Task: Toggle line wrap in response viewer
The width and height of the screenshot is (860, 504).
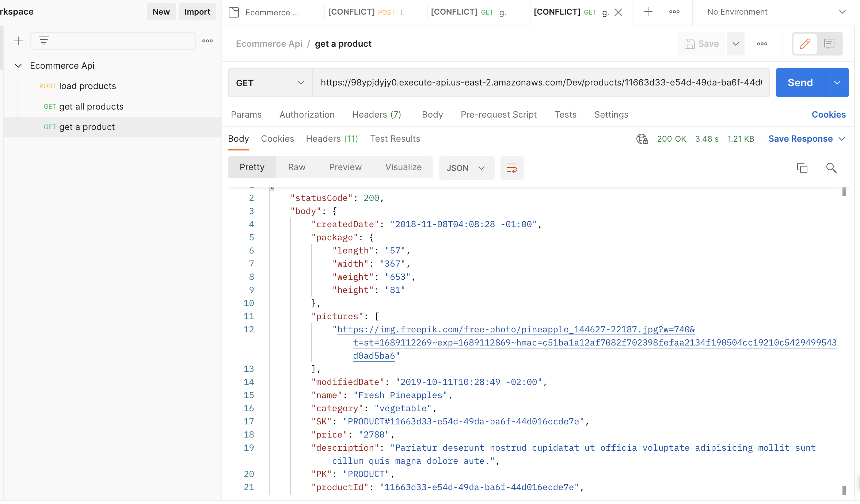Action: tap(512, 168)
